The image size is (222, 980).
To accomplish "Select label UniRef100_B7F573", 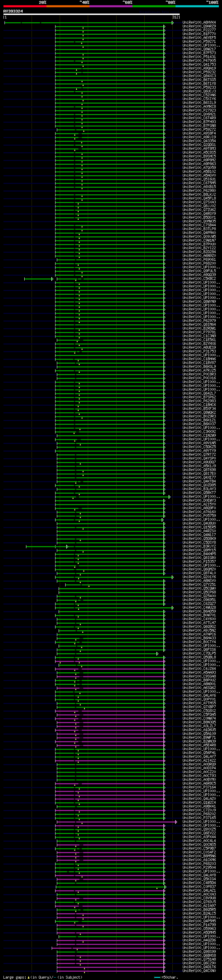I will point(199,53).
